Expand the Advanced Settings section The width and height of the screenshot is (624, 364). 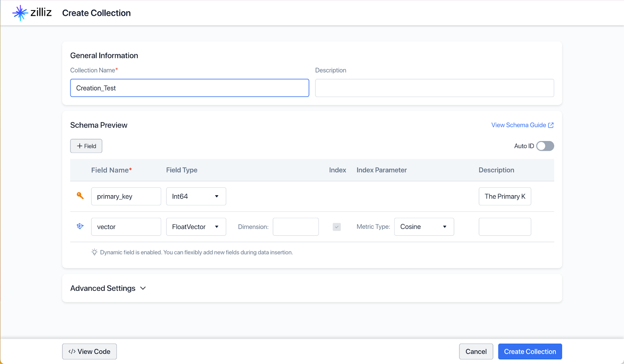point(103,288)
